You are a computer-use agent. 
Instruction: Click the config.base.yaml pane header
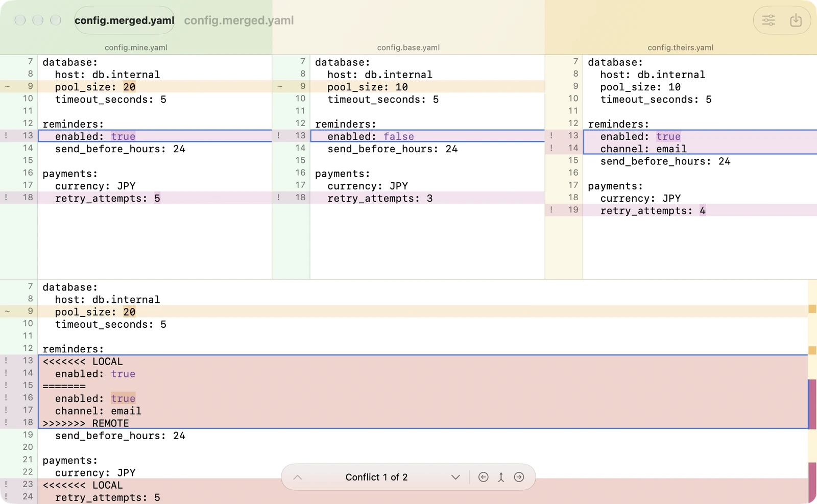click(x=408, y=47)
